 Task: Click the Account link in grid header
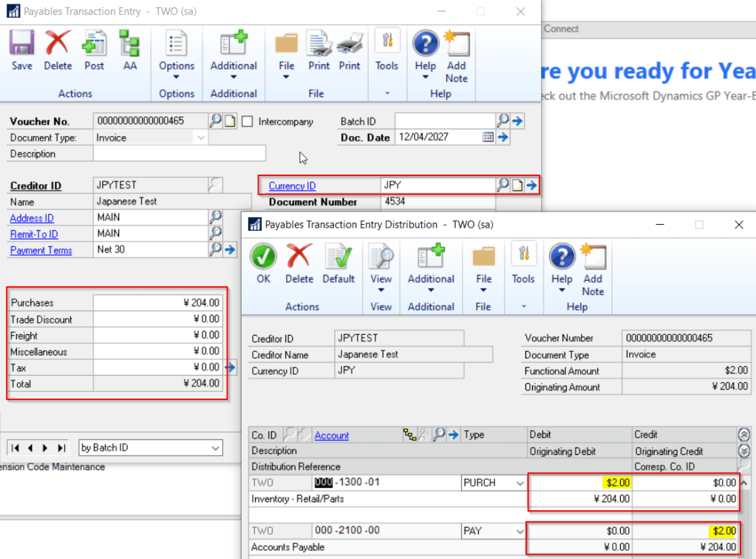tap(332, 436)
